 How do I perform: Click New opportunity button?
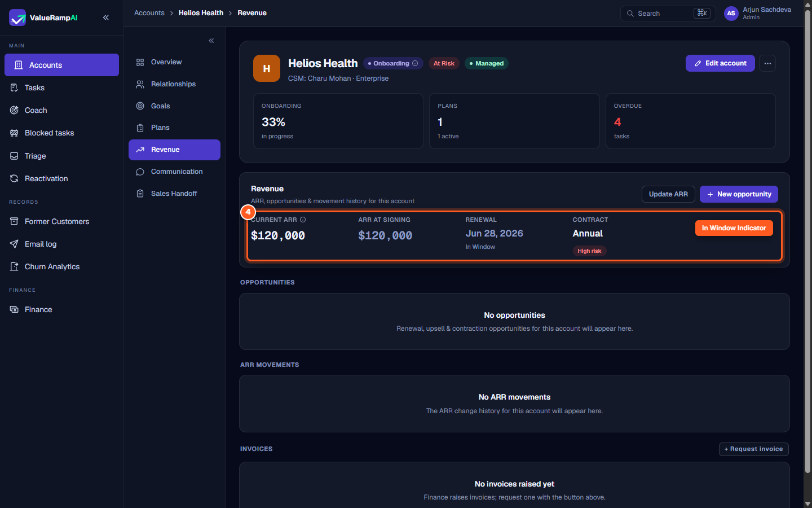coord(739,194)
